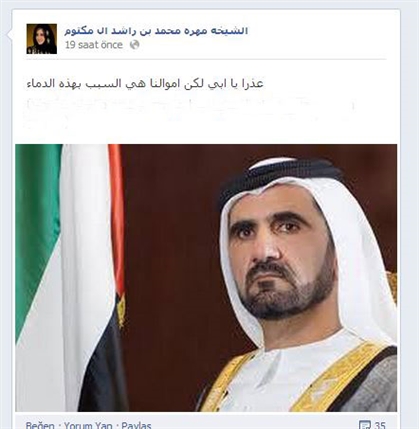
Task: Open the Arabic profile name link
Action: (x=156, y=31)
